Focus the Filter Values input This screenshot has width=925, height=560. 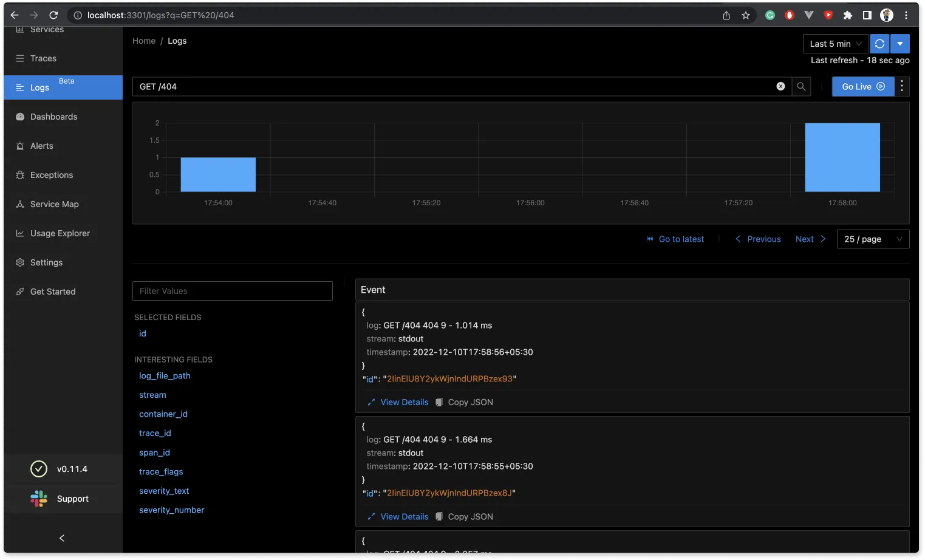[233, 291]
